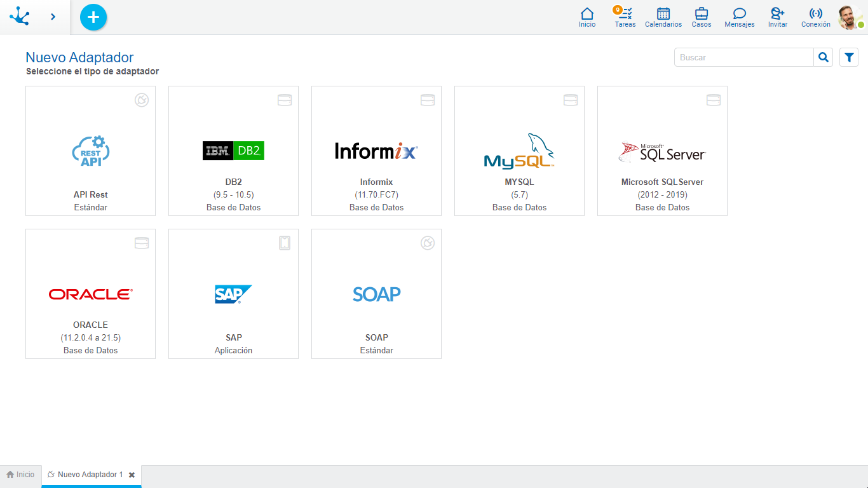Open user profile avatar
This screenshot has width=868, height=488.
pos(850,17)
